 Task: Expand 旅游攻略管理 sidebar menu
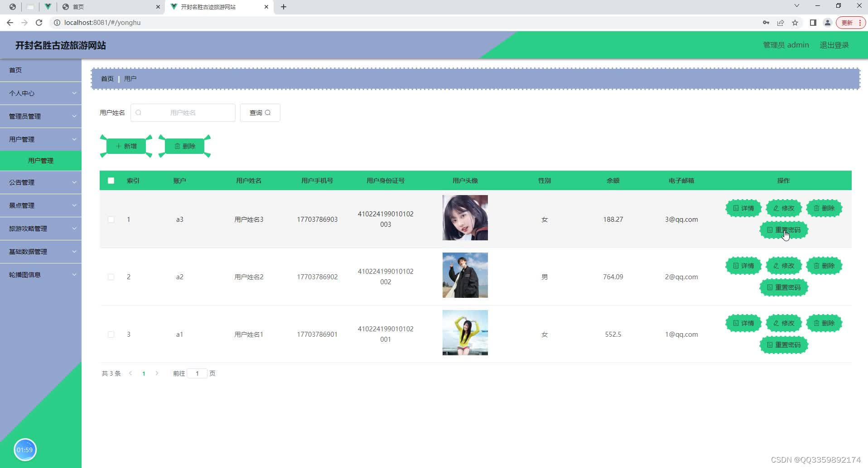tap(41, 229)
